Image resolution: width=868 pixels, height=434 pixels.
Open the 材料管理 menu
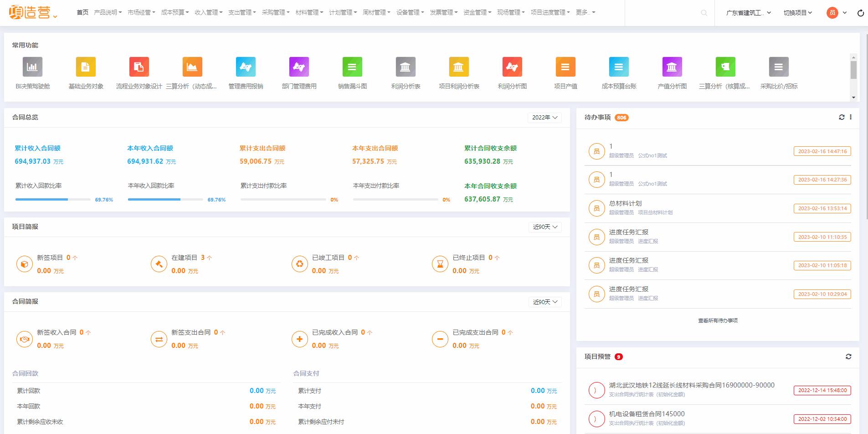[308, 12]
